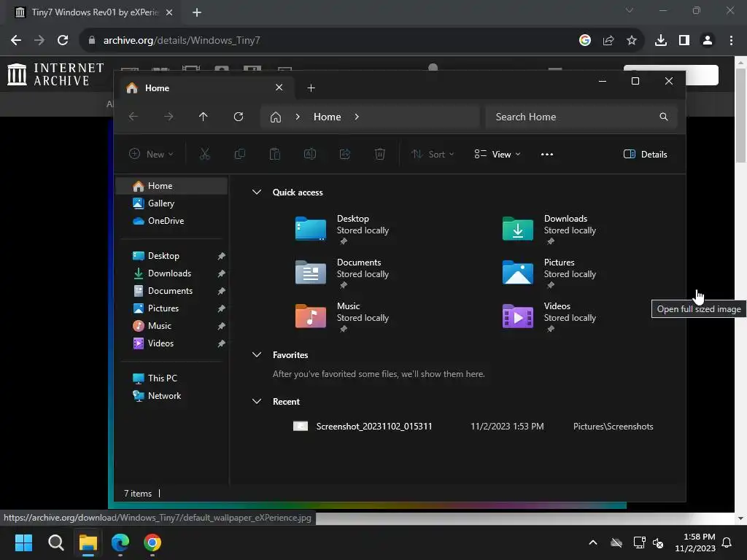This screenshot has height=560, width=747.
Task: Click the Rename icon in Explorer toolbar
Action: (x=309, y=154)
